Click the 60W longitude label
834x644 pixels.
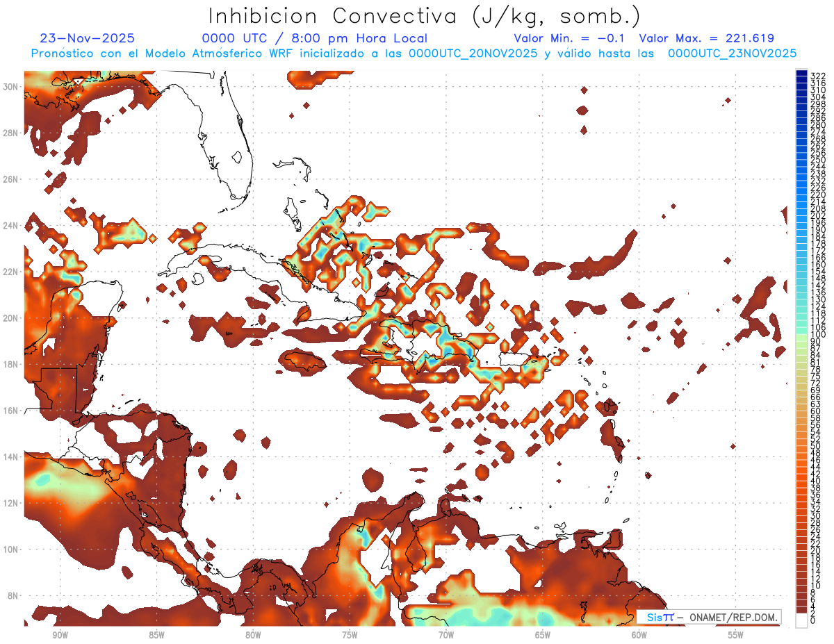pyautogui.click(x=639, y=635)
